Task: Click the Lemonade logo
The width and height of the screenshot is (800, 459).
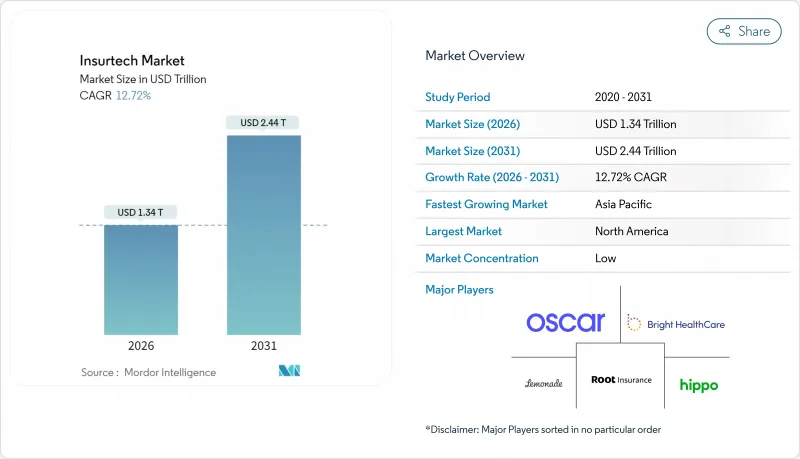Action: pos(543,382)
